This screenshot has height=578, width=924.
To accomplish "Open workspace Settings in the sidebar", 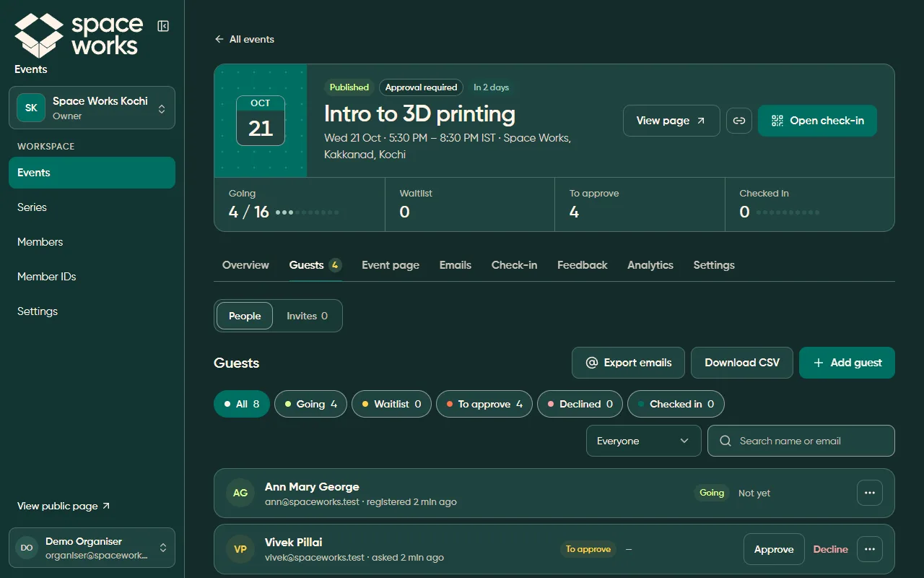I will [x=92, y=311].
